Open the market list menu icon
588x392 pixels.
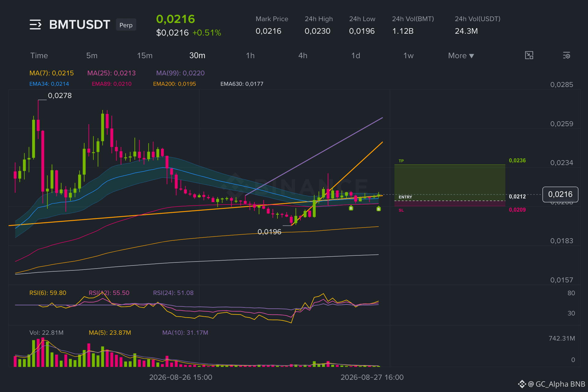tap(36, 24)
